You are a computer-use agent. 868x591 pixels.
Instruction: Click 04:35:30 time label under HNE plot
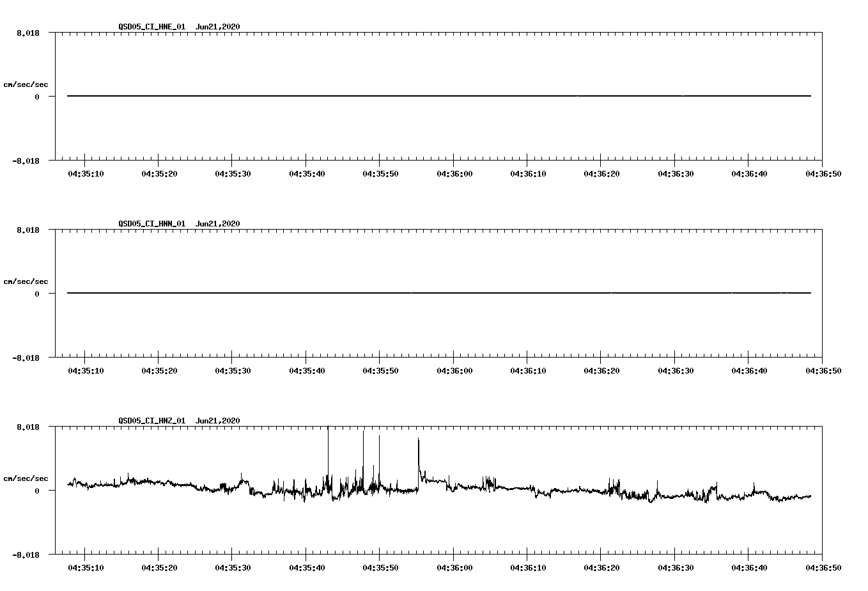233,174
